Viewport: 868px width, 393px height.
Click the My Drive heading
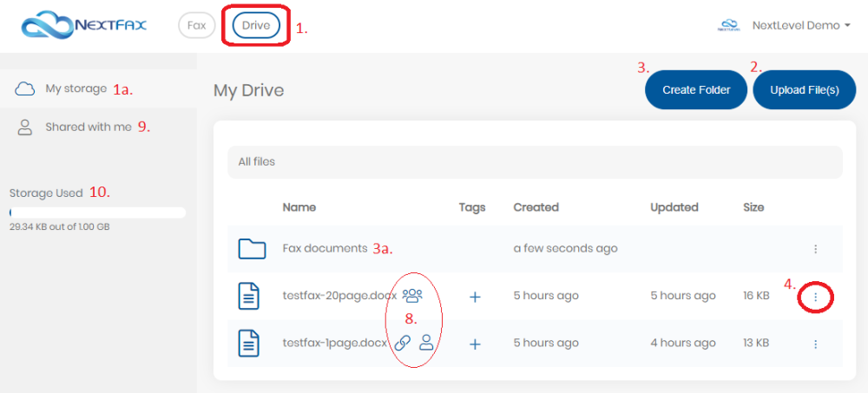(248, 90)
